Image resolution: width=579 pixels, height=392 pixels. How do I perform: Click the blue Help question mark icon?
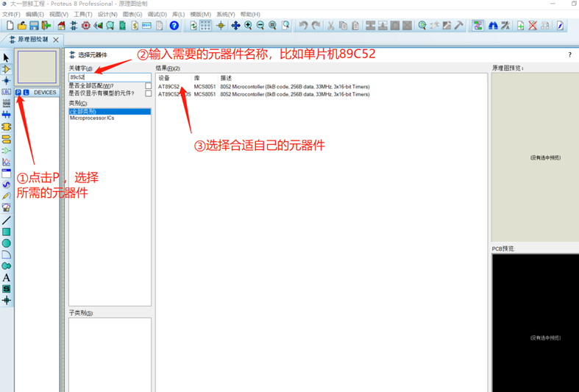tap(174, 26)
